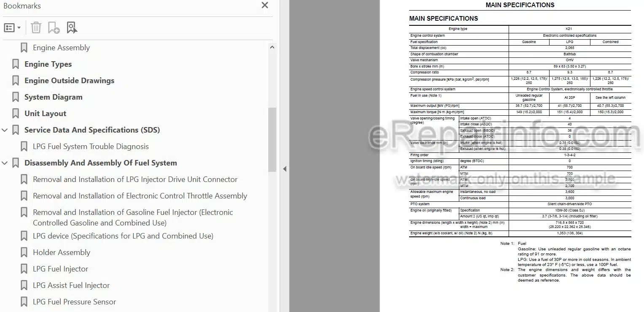Open the Unit Layout bookmark
Viewport: 644px width, 312px height.
[x=46, y=114]
